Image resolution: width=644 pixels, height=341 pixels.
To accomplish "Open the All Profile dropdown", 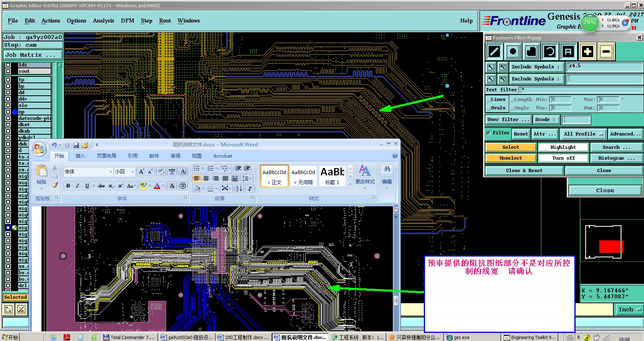I will click(583, 134).
